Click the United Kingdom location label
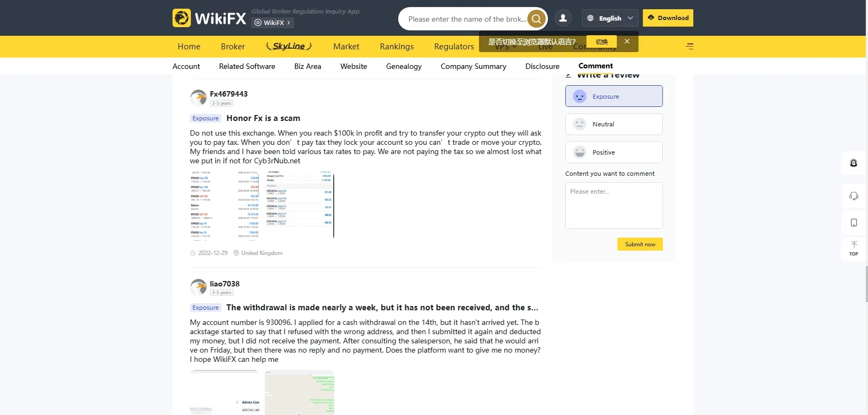Screen dimensions: 868x415 [261, 253]
